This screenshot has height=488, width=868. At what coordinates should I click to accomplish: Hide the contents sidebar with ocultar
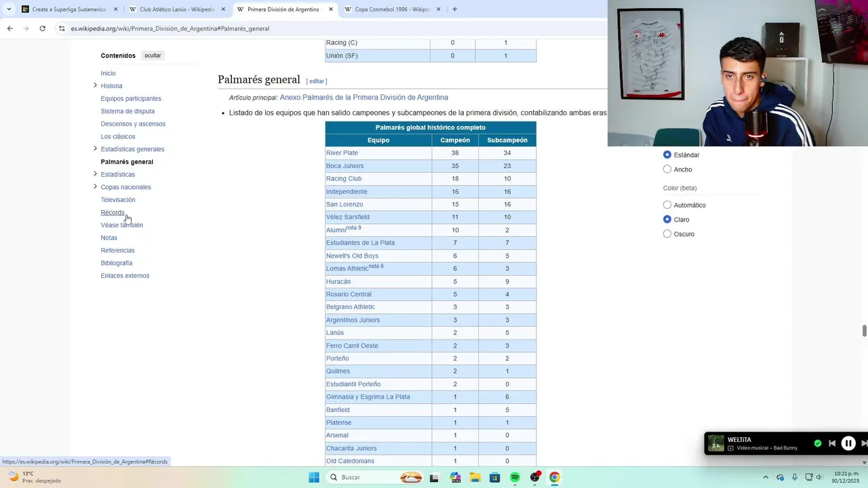pyautogui.click(x=153, y=56)
